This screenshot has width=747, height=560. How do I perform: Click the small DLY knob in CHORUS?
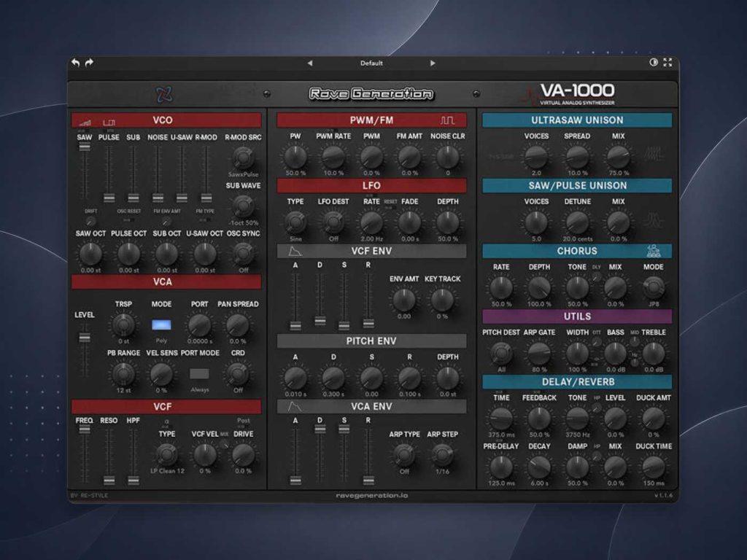596,276
